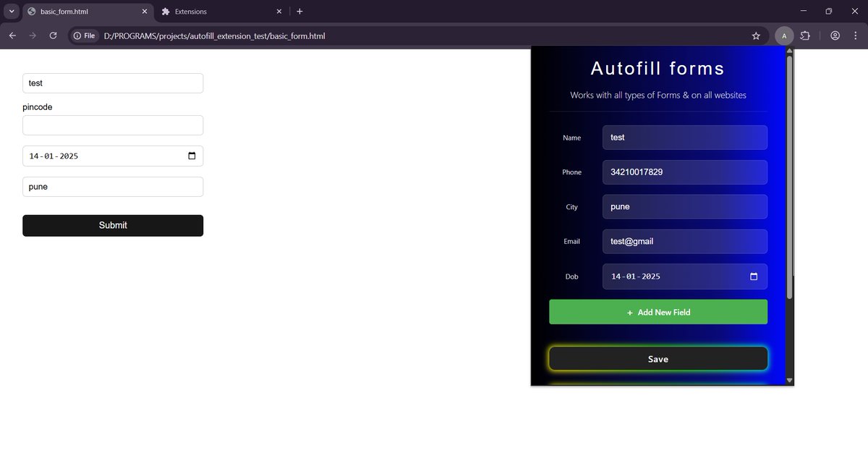This screenshot has height=459, width=868.
Task: Click the page date field 14-01-2025
Action: pyautogui.click(x=113, y=156)
